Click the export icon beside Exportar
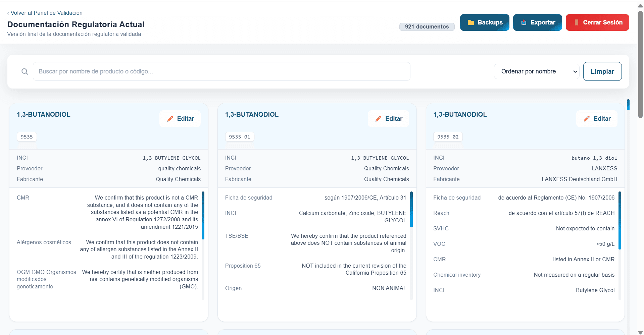This screenshot has height=335, width=644. [x=524, y=22]
